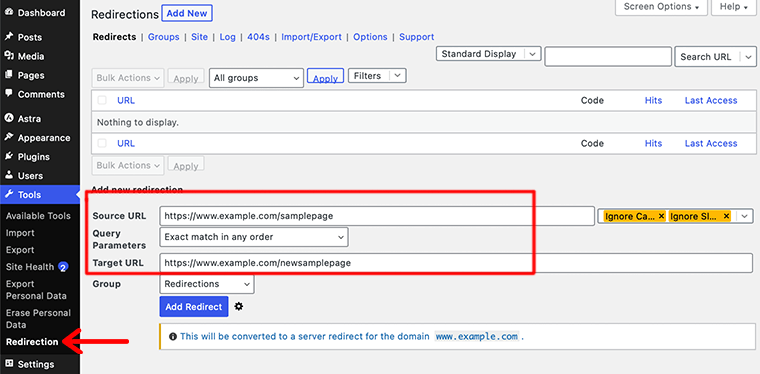Viewport: 760px width, 374px height.
Task: Click the Media icon in sidebar
Action: click(9, 56)
